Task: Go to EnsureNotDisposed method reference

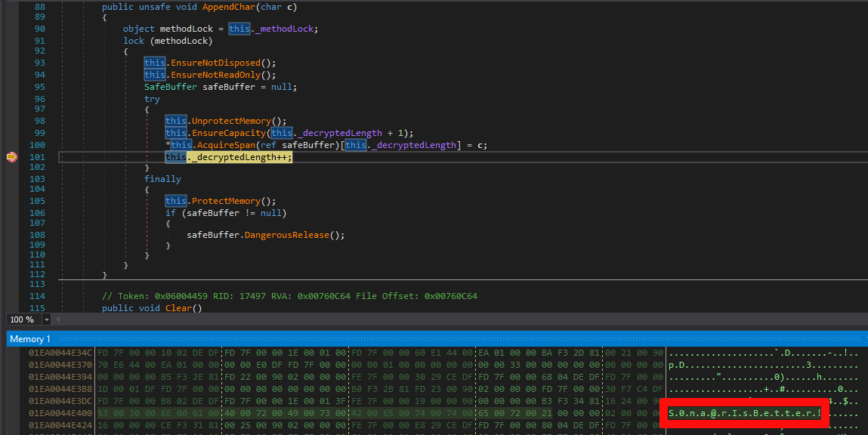Action: point(224,63)
